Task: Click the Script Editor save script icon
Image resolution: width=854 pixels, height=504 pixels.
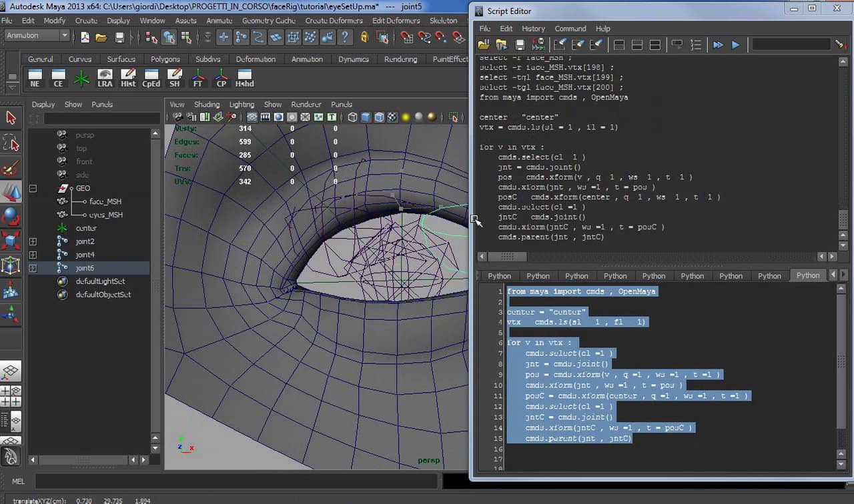Action: (x=520, y=45)
